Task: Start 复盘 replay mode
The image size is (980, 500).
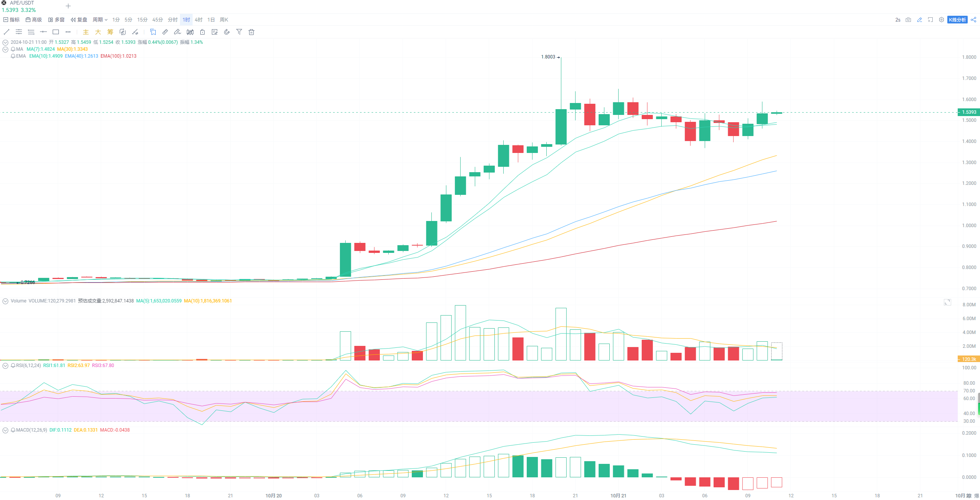Action: click(x=79, y=20)
